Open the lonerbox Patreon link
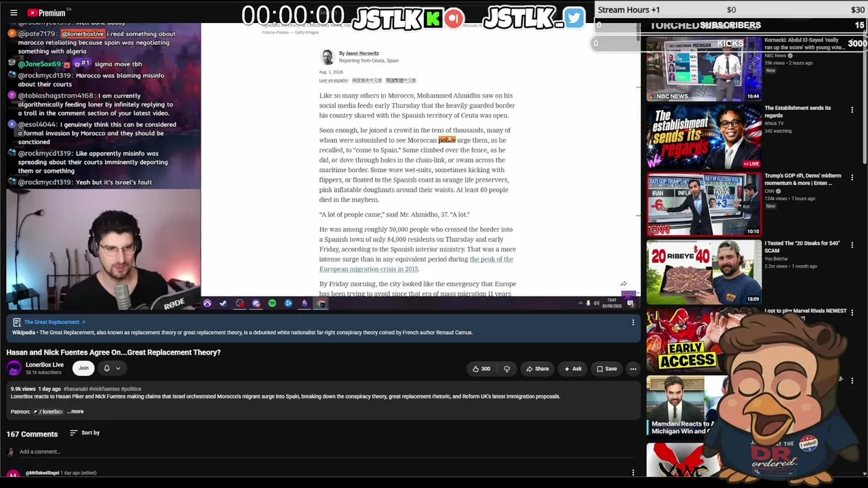 click(x=48, y=411)
